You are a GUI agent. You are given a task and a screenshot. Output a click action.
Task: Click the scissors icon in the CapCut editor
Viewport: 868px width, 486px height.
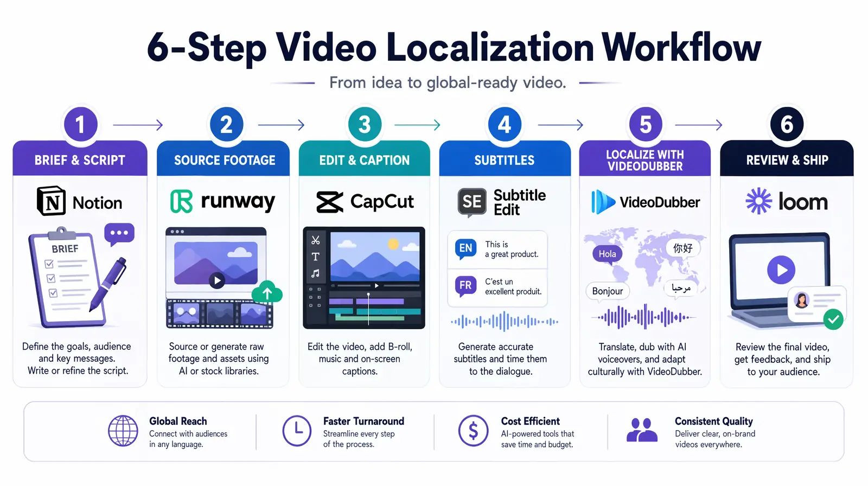pyautogui.click(x=315, y=240)
